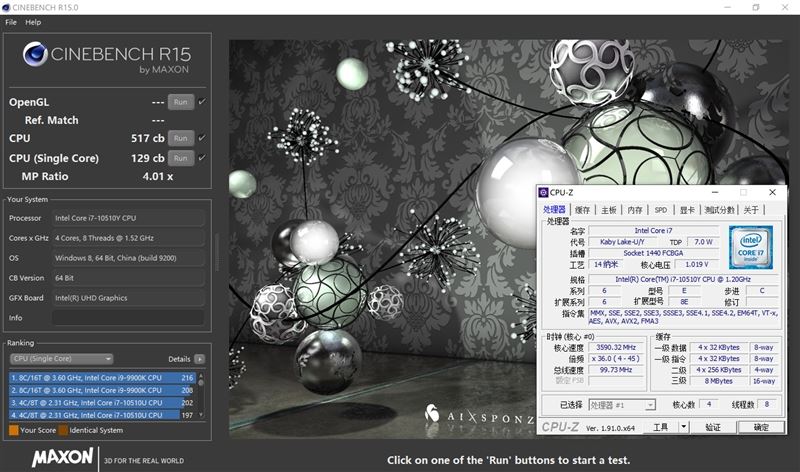800x472 pixels.
Task: Switch to CPU-Z 测试分数 tab
Action: (x=719, y=210)
